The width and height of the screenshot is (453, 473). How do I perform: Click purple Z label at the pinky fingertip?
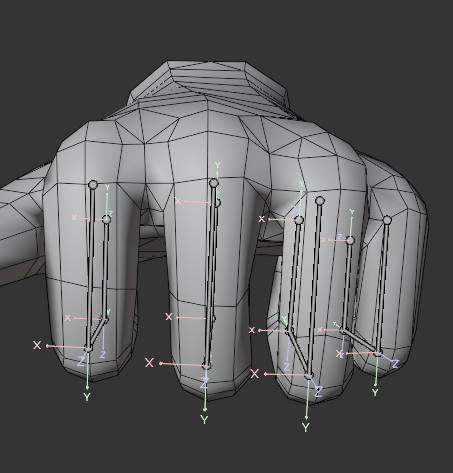pos(395,364)
